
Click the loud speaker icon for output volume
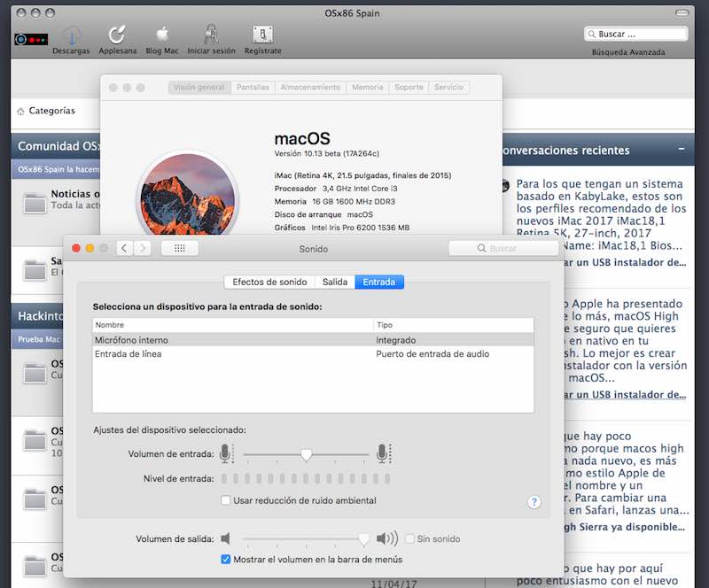click(387, 538)
